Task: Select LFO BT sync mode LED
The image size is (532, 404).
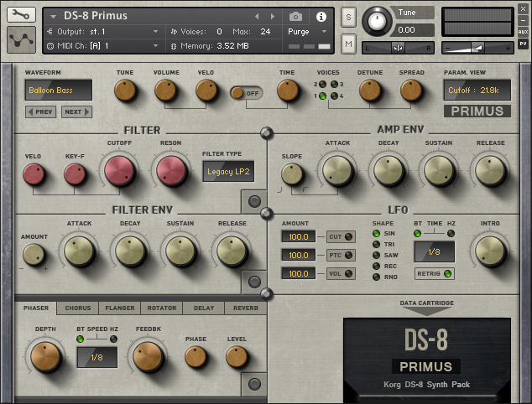Action: click(x=418, y=233)
